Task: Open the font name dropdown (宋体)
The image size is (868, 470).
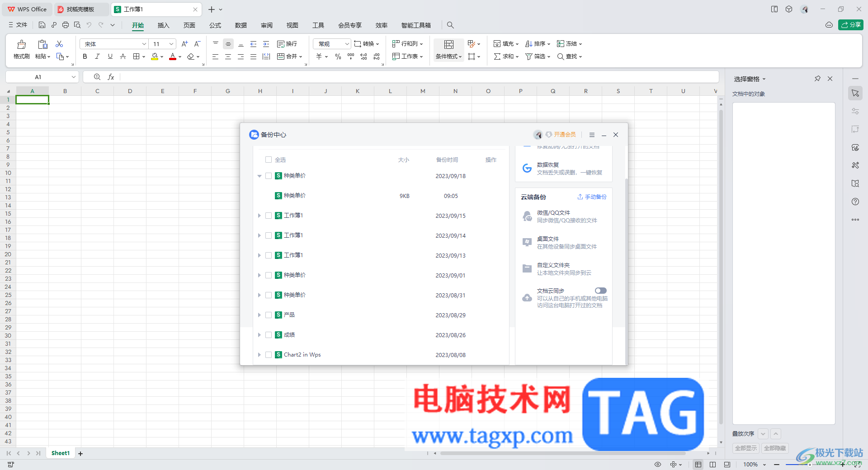Action: pos(144,44)
